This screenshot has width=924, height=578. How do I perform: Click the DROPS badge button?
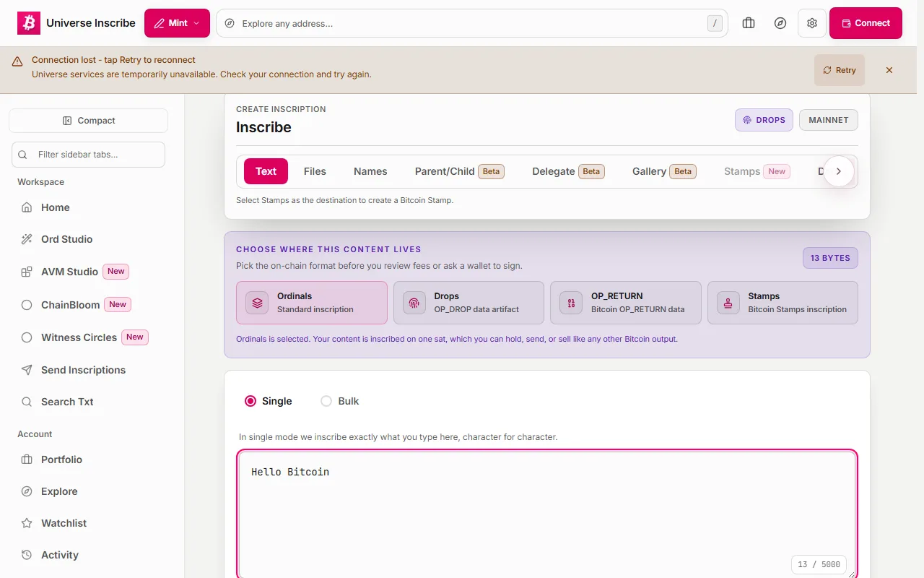click(764, 120)
